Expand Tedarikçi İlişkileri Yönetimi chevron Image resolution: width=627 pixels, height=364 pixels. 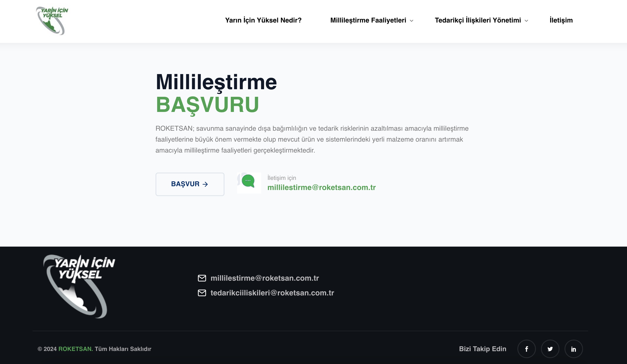tap(526, 21)
